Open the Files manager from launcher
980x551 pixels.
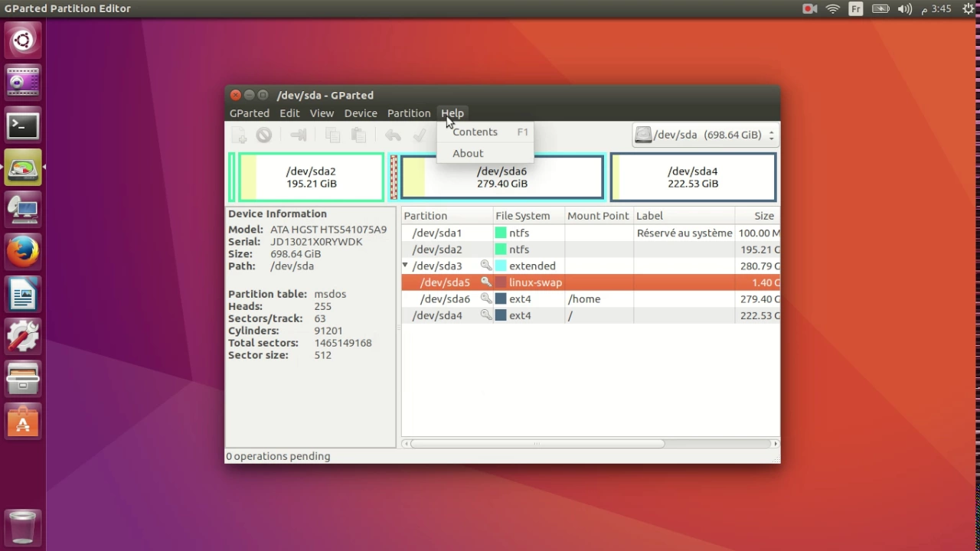pyautogui.click(x=23, y=378)
